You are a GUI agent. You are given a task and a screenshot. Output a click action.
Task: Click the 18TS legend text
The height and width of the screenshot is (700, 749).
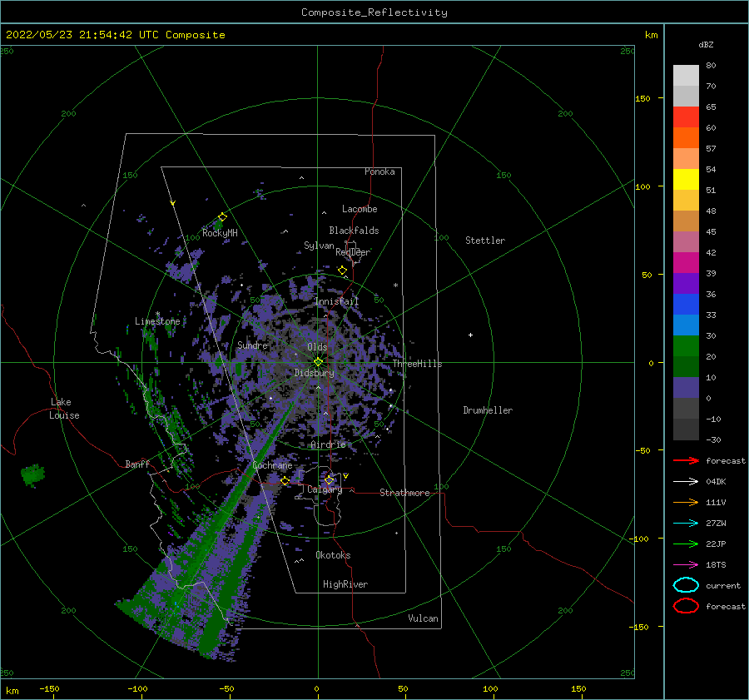tap(716, 565)
